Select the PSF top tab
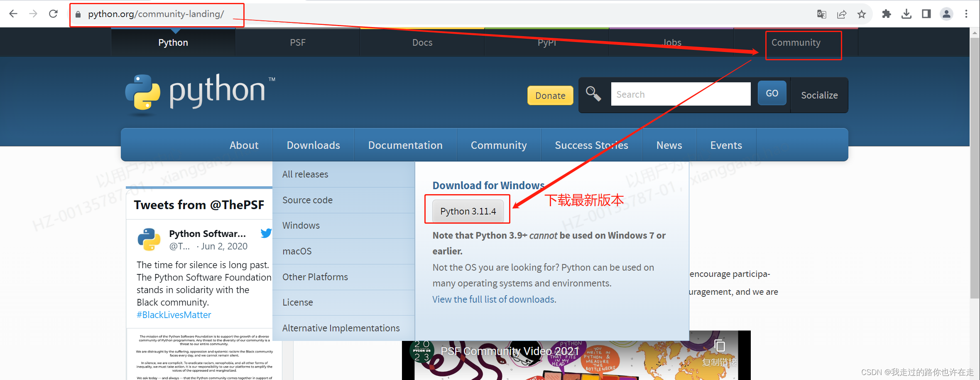The height and width of the screenshot is (380, 980). (x=298, y=42)
